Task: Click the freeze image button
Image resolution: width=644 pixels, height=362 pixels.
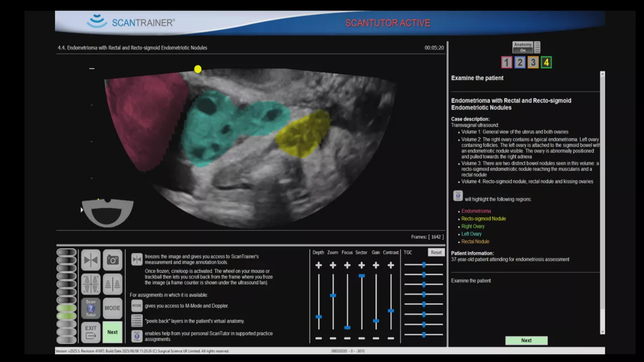Action: 91,260
